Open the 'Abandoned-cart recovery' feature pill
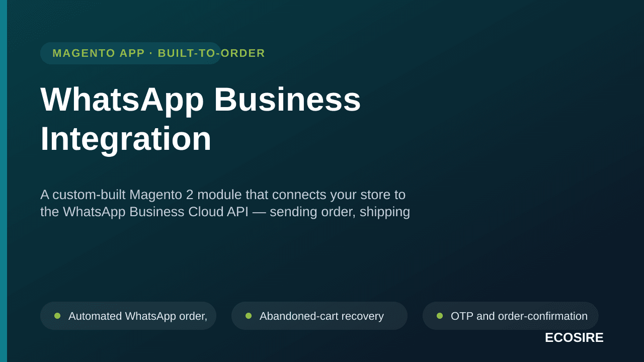The height and width of the screenshot is (362, 644). click(319, 316)
